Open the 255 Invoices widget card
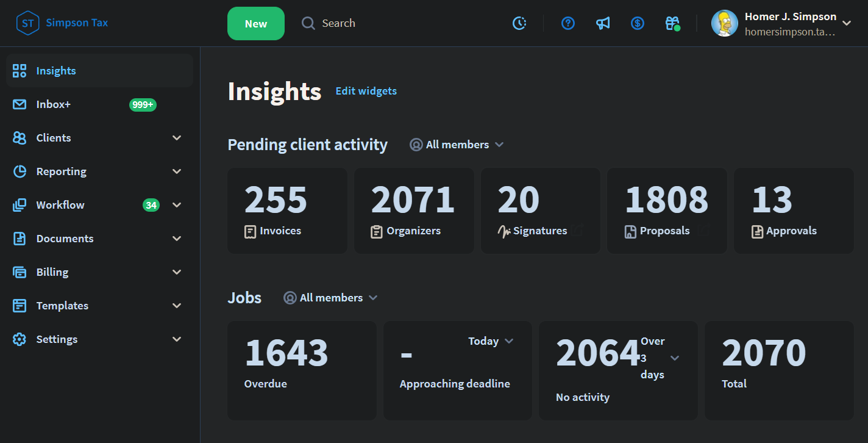The height and width of the screenshot is (443, 868). click(x=287, y=211)
